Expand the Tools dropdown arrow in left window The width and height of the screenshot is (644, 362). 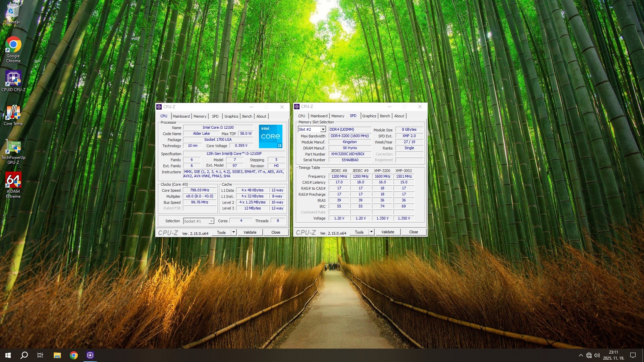[x=233, y=232]
